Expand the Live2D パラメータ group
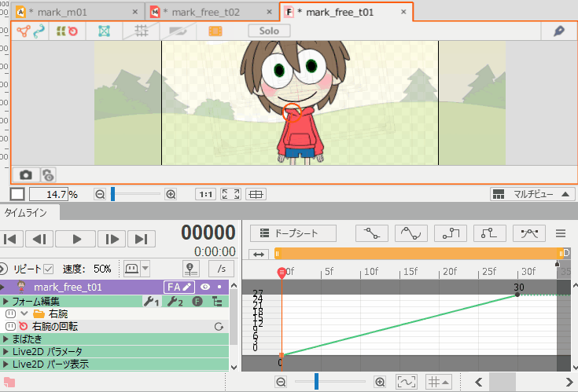The image size is (578, 392). click(6, 352)
